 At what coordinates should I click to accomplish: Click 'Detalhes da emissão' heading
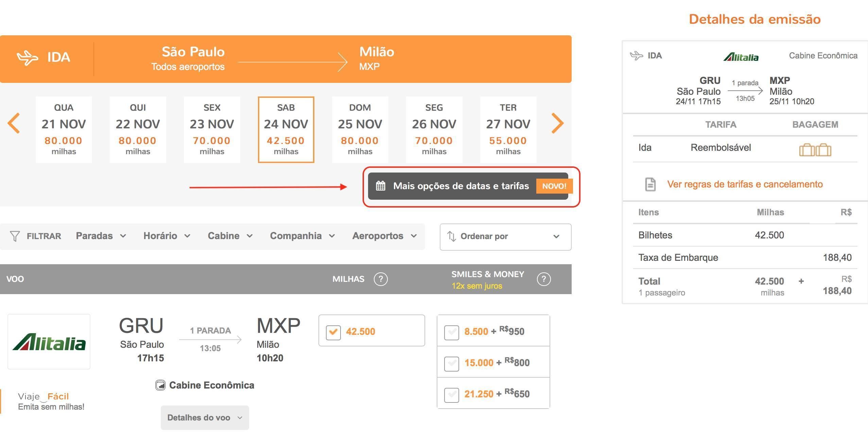754,19
